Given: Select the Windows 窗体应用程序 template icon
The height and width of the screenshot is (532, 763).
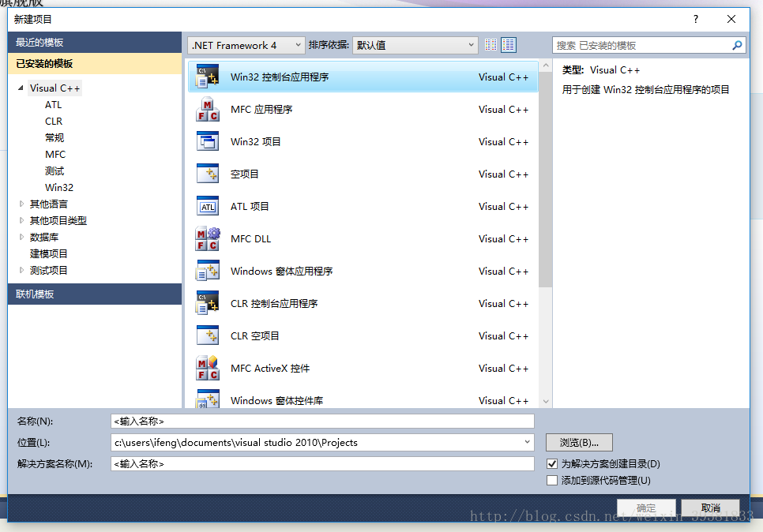Looking at the screenshot, I should pos(207,271).
